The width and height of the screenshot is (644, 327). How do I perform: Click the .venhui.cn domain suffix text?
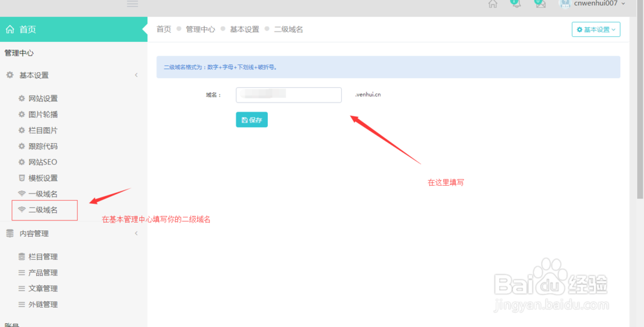(x=368, y=95)
